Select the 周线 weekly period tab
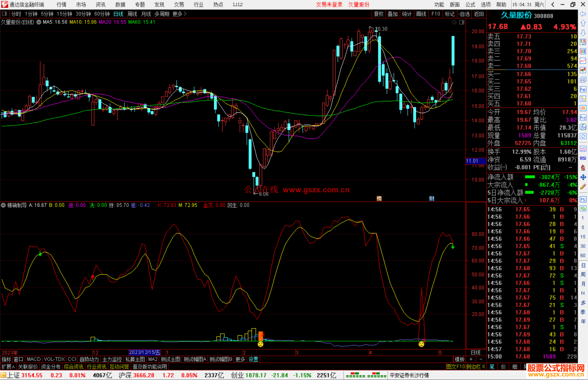588x380 pixels. (x=132, y=14)
